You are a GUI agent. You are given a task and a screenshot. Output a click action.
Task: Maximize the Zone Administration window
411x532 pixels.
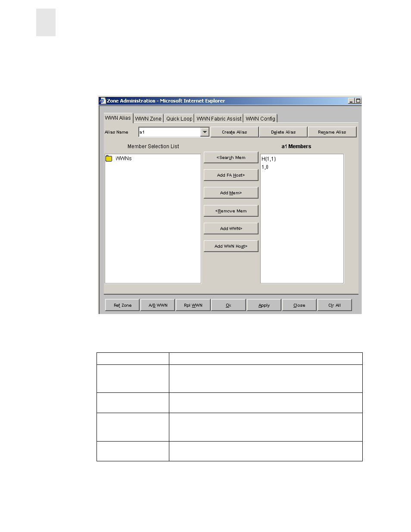tap(358, 101)
